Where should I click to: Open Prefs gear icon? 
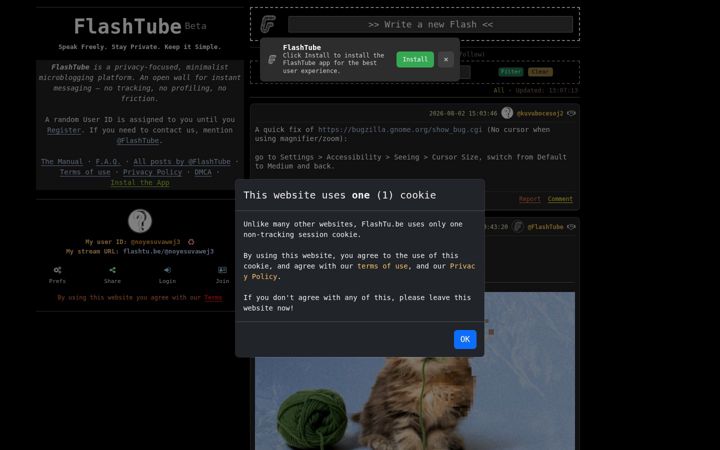point(57,270)
